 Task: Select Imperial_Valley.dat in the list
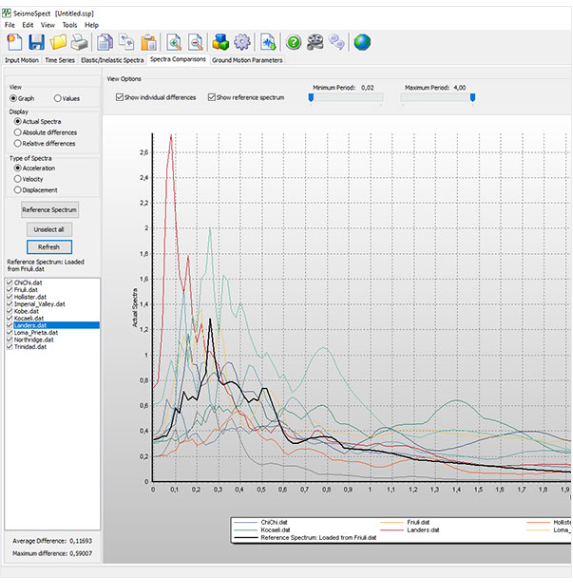pyautogui.click(x=39, y=304)
